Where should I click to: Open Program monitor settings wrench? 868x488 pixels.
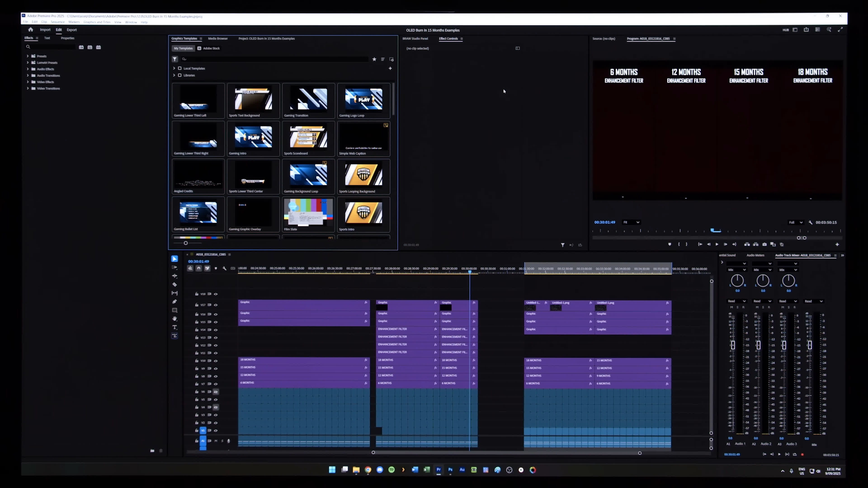coord(810,222)
